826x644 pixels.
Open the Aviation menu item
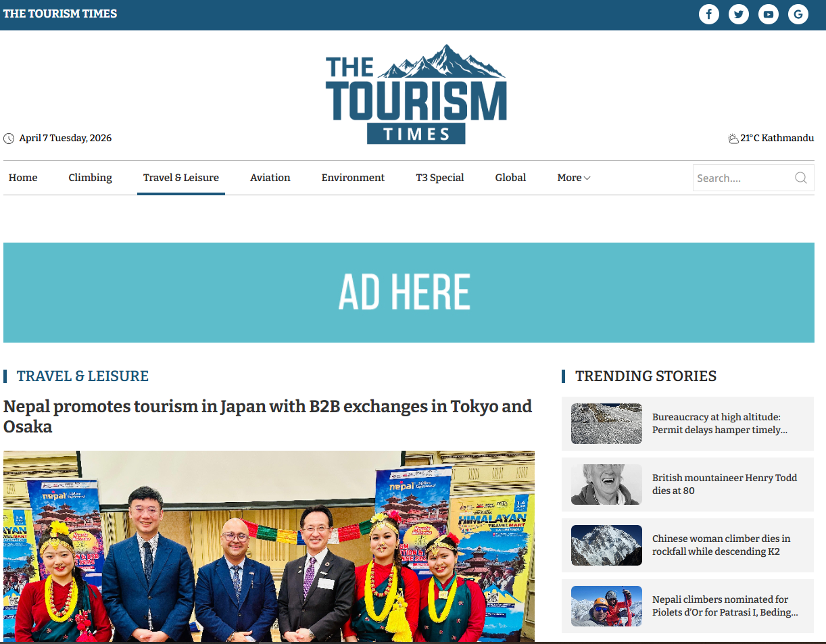pyautogui.click(x=270, y=178)
